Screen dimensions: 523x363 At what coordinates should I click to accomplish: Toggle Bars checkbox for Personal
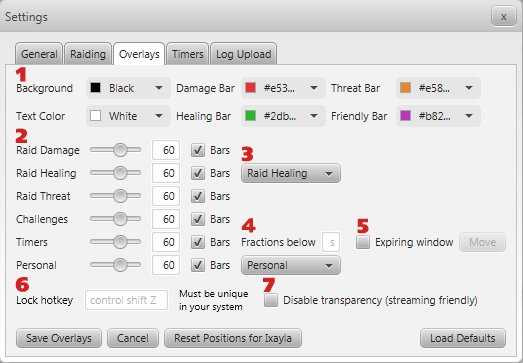click(x=198, y=265)
